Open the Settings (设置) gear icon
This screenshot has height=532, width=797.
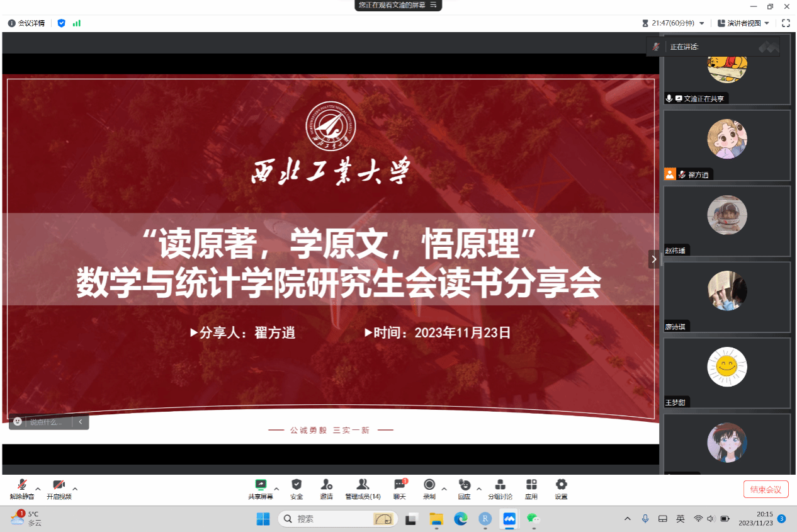(561, 485)
